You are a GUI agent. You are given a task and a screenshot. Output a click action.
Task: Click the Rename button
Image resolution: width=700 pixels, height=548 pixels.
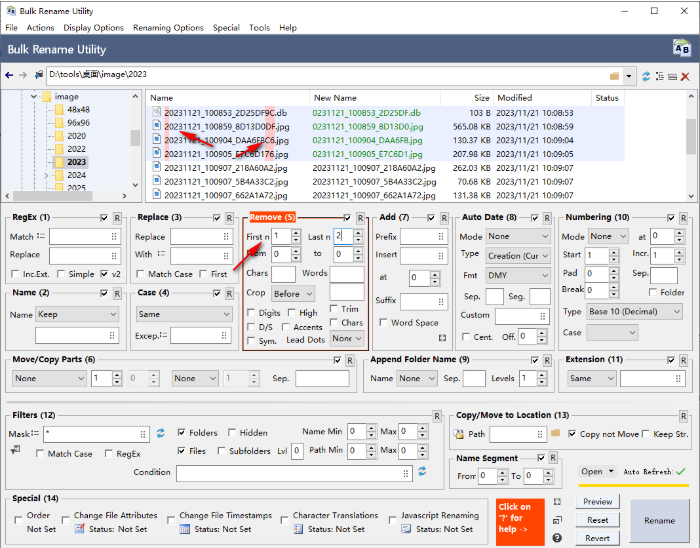[659, 521]
